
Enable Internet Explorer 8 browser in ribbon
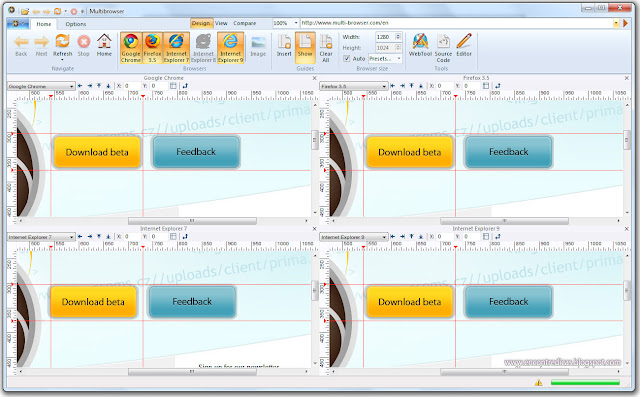[x=203, y=48]
